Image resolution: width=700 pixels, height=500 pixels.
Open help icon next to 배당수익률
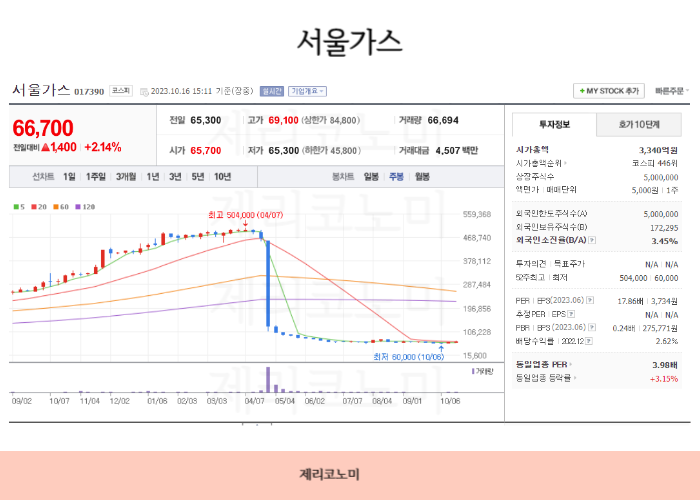coord(589,341)
